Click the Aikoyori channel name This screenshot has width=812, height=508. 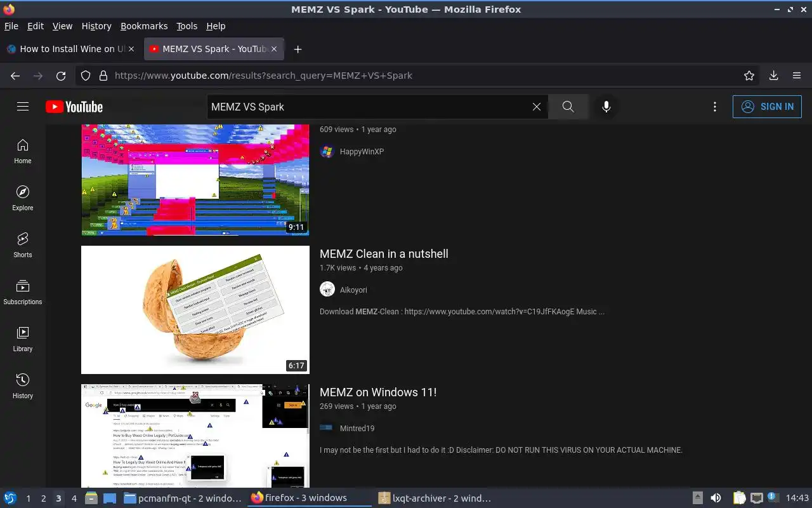click(x=353, y=290)
